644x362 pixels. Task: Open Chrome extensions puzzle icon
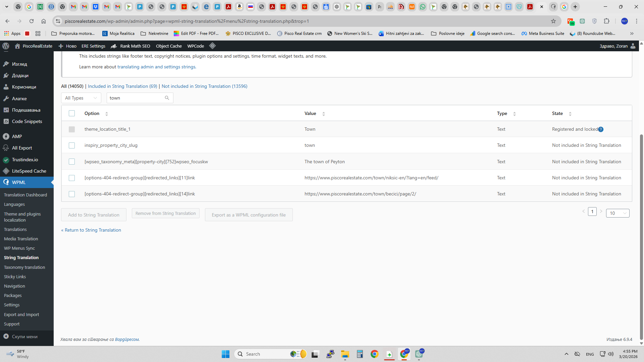(606, 21)
